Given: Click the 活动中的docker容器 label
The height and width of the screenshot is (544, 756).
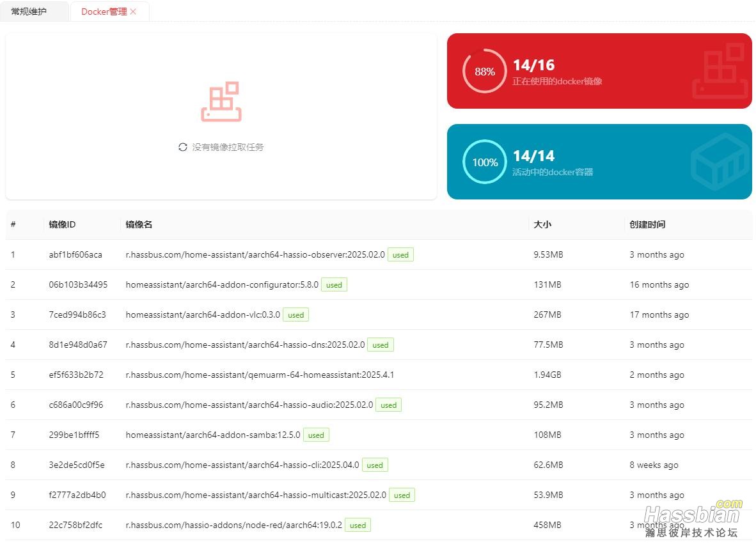Looking at the screenshot, I should 553,172.
